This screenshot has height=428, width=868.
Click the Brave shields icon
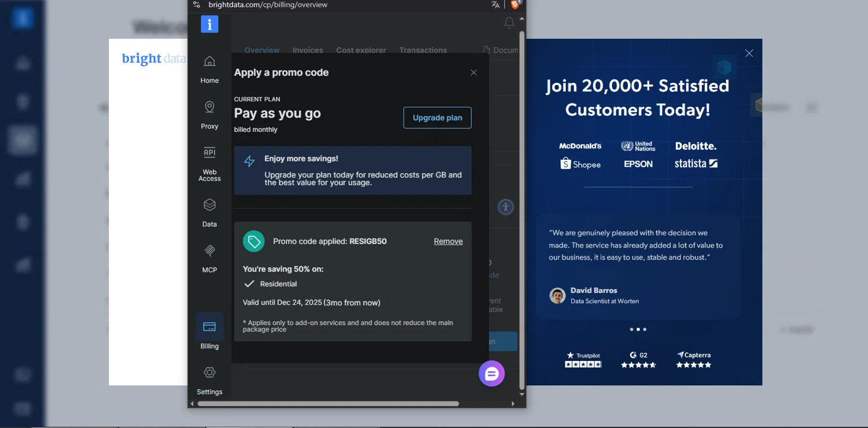coord(516,5)
